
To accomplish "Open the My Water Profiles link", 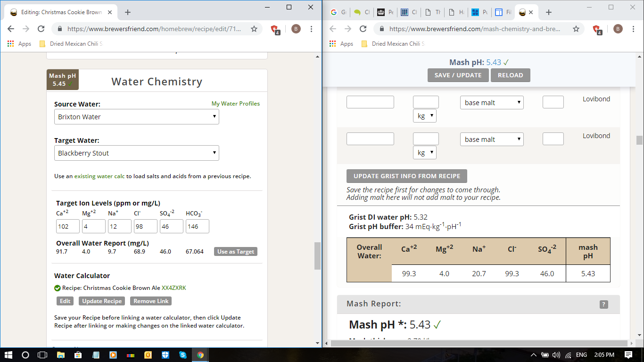I will click(235, 104).
